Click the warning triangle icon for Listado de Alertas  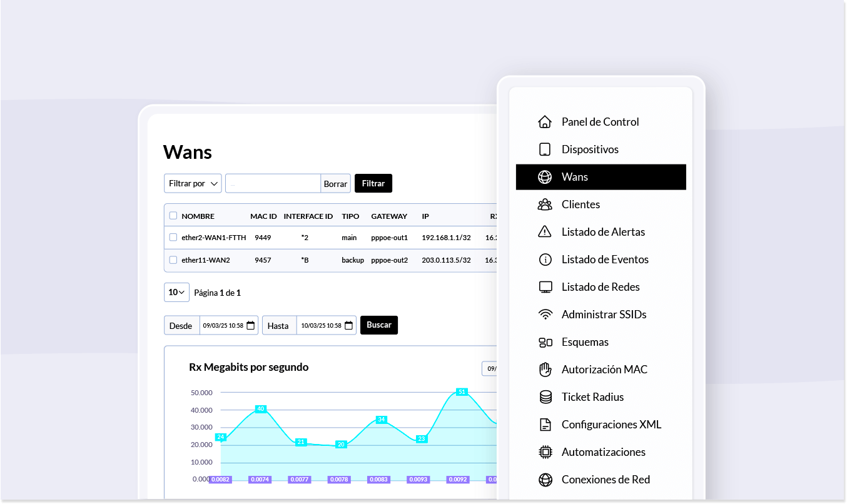[x=545, y=232]
